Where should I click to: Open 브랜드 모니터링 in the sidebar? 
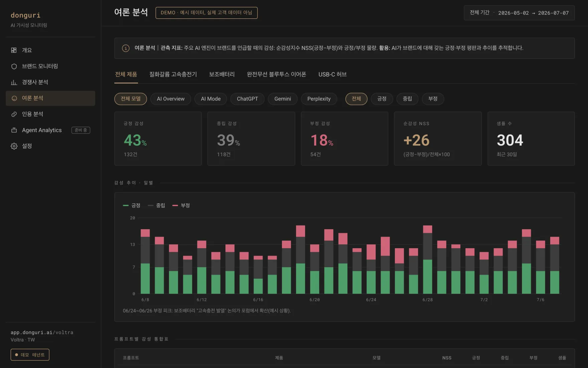(x=50, y=66)
